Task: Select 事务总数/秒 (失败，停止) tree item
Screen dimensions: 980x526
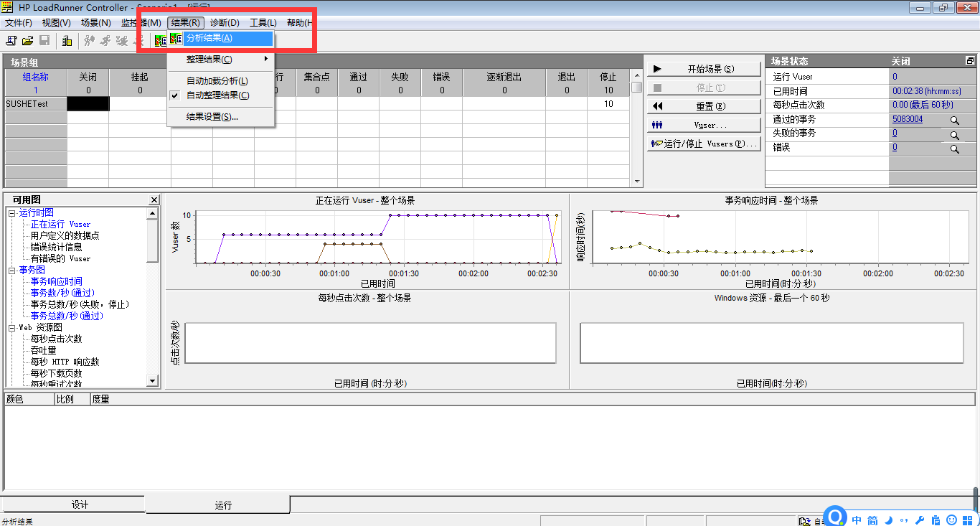Action: (x=80, y=304)
